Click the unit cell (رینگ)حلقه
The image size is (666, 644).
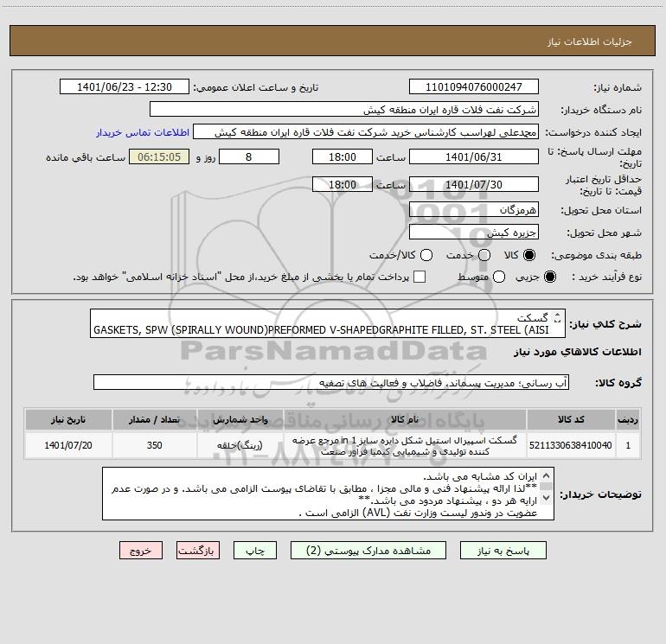point(240,445)
